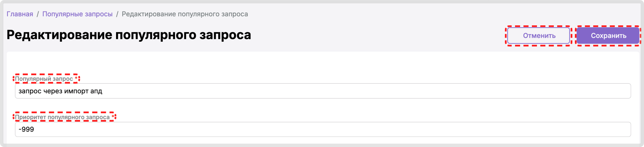Click the current breadcrumb Редактирование популярного запроса

pos(185,14)
